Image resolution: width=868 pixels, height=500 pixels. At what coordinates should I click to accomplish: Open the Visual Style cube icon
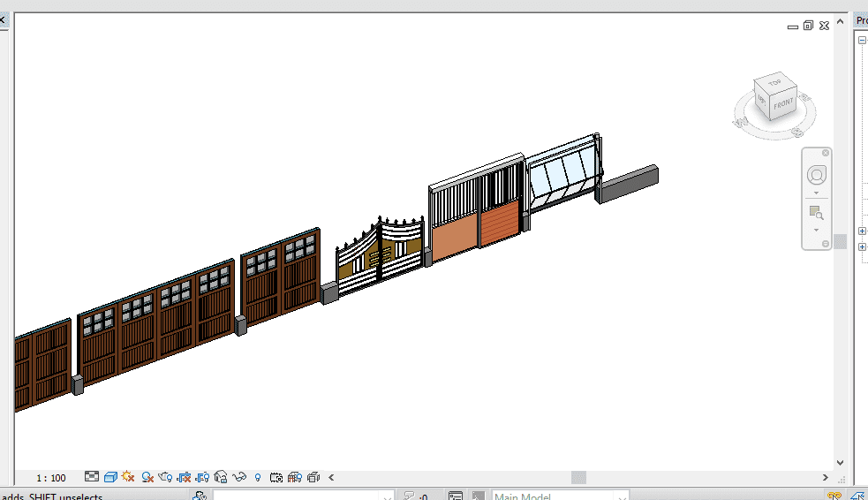pos(110,478)
